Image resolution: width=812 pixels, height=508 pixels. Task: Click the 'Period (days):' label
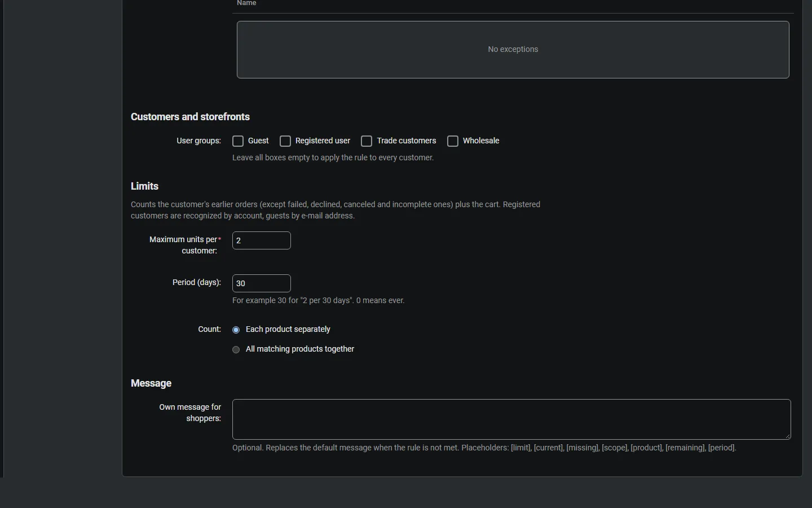197,282
